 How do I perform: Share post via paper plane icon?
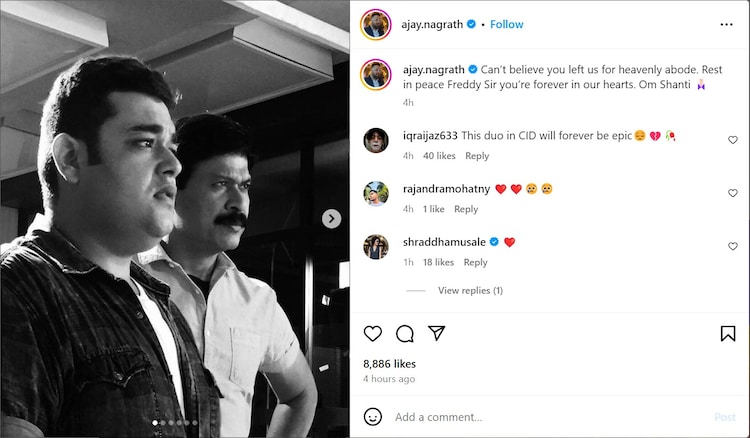[437, 333]
